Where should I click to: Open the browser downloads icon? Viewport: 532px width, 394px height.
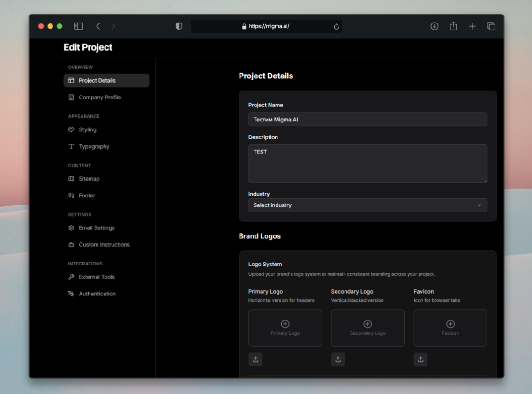435,26
